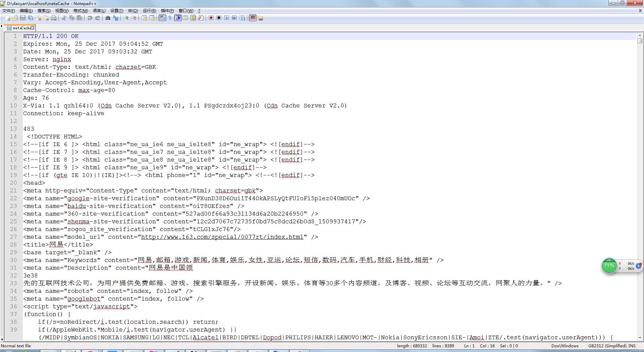
Task: Open the 宏(O) Macro menu
Action: click(133, 11)
